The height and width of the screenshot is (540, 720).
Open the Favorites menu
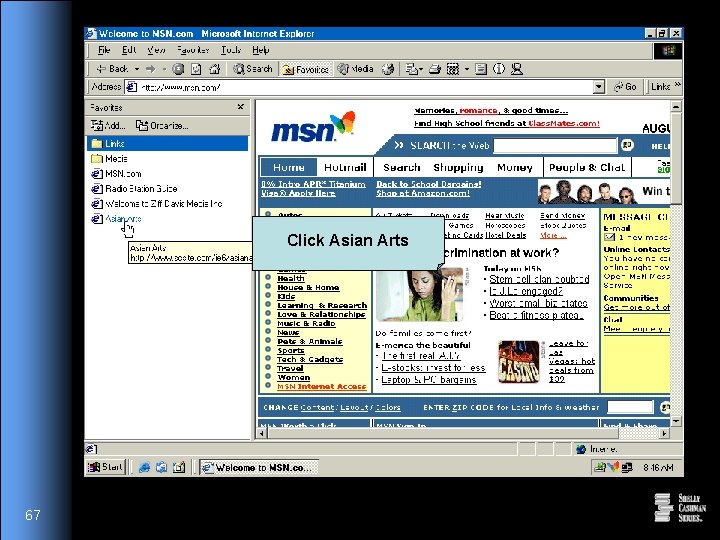tap(193, 50)
